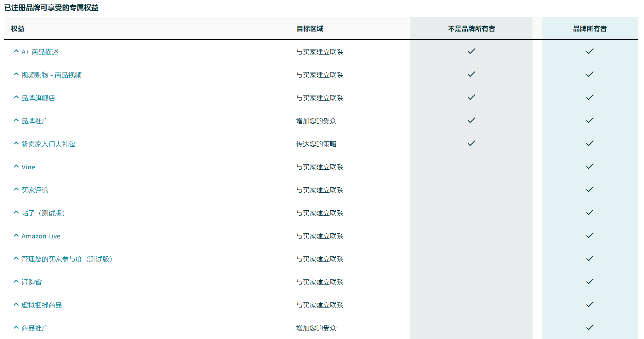Click 视频购物 row non-owner checkmark

click(x=471, y=74)
